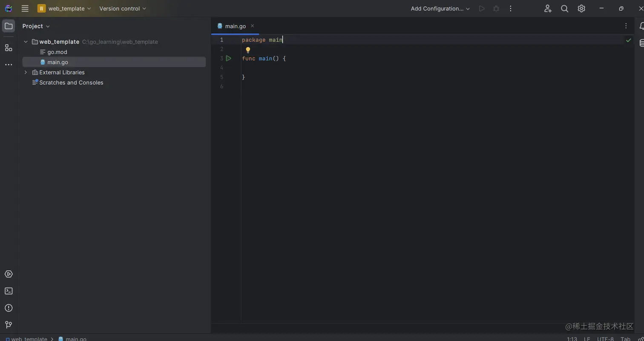Screen dimensions: 644x341
Task: Show more tool windows ellipsis icon
Action: pos(9,65)
